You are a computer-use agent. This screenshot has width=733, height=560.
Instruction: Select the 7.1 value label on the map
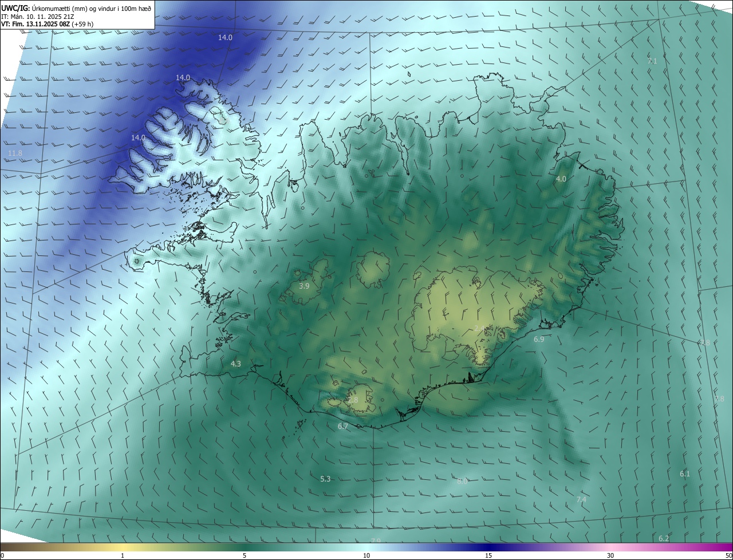[652, 61]
